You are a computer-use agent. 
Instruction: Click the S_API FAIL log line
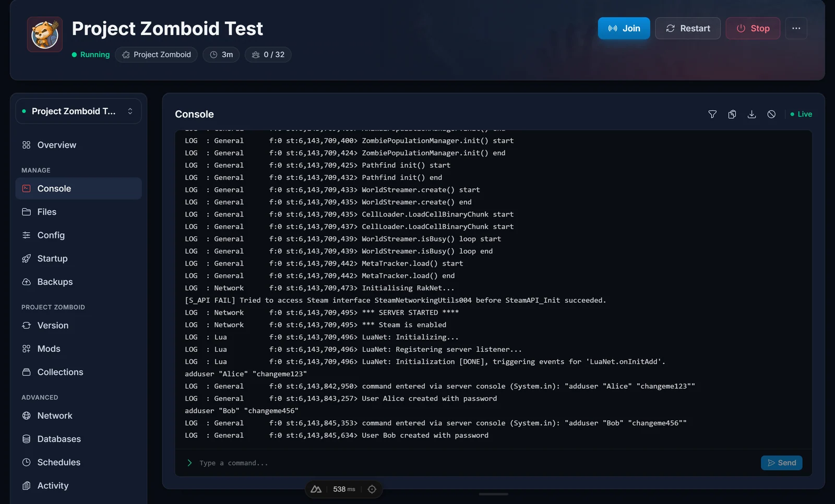396,301
